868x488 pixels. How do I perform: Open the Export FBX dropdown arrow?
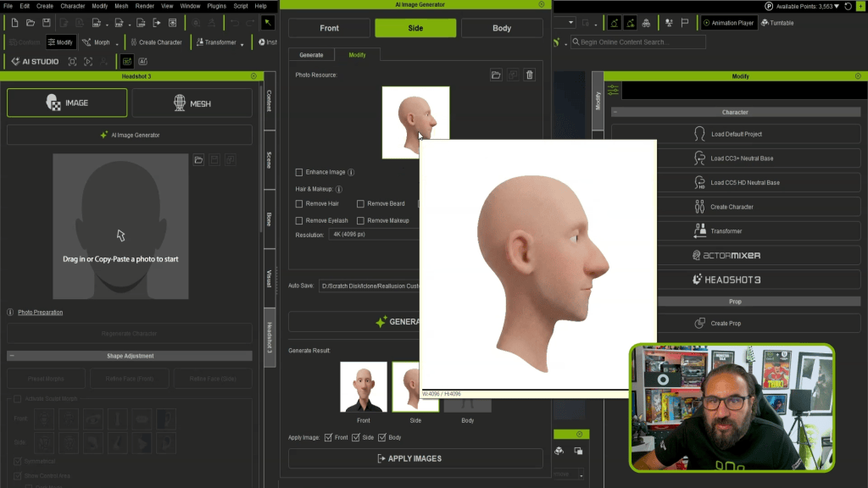[x=129, y=25]
